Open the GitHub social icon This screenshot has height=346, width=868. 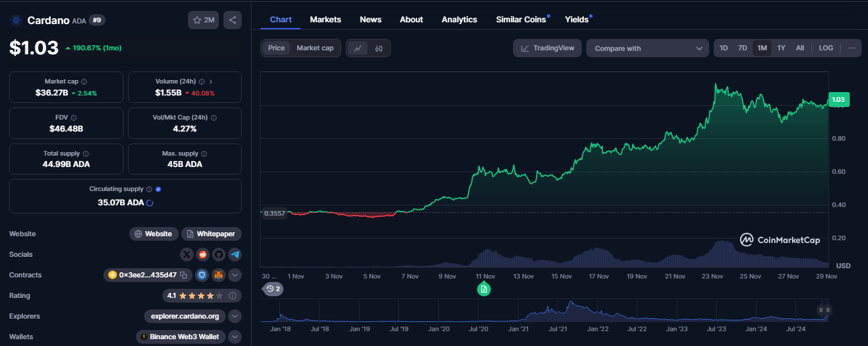point(219,254)
